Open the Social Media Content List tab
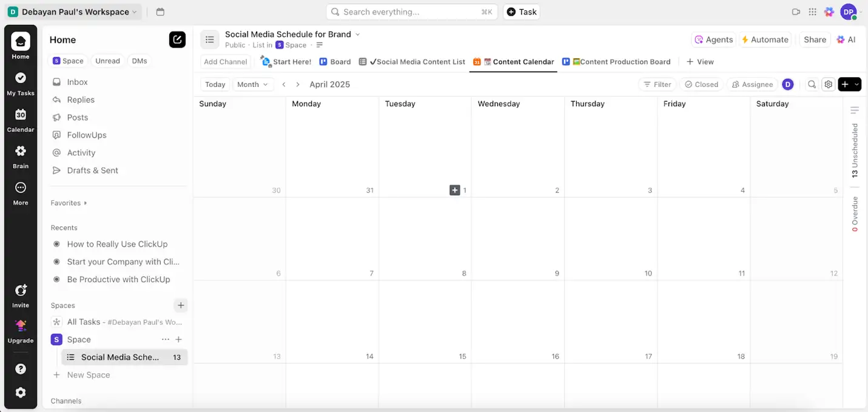868x412 pixels. tap(412, 61)
